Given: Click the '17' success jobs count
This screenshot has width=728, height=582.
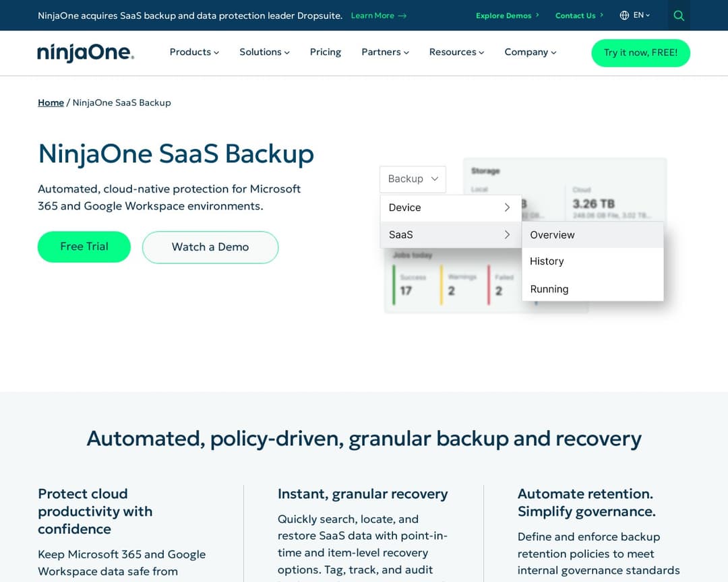Looking at the screenshot, I should tap(406, 290).
